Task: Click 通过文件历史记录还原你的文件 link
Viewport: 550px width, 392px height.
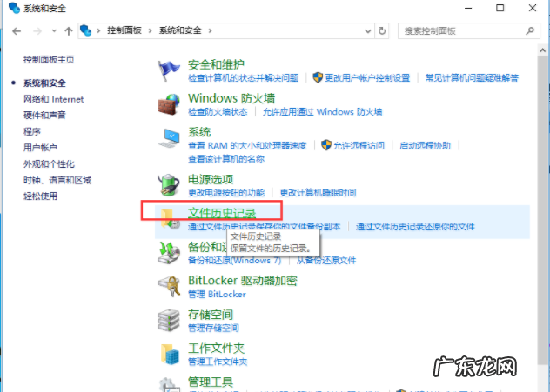Action: click(x=415, y=227)
